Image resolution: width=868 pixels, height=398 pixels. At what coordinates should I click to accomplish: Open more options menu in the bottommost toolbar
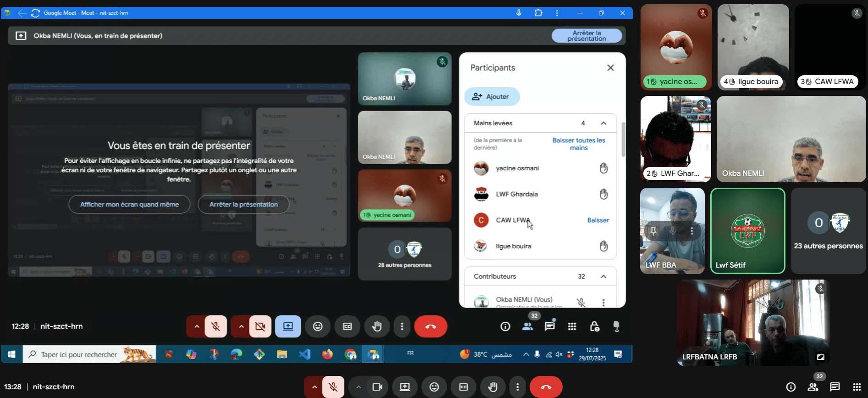[x=518, y=387]
